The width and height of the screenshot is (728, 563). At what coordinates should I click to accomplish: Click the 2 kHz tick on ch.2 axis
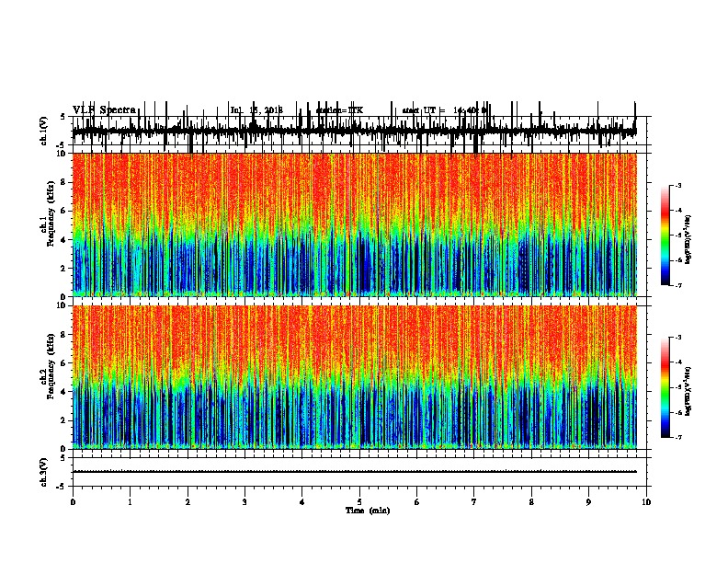pyautogui.click(x=64, y=420)
